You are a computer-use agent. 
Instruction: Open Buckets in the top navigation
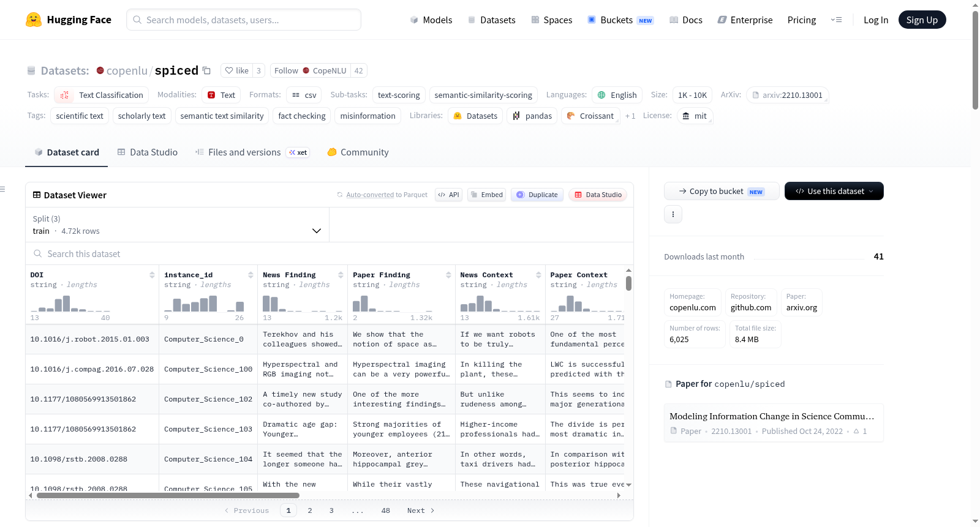pos(620,20)
